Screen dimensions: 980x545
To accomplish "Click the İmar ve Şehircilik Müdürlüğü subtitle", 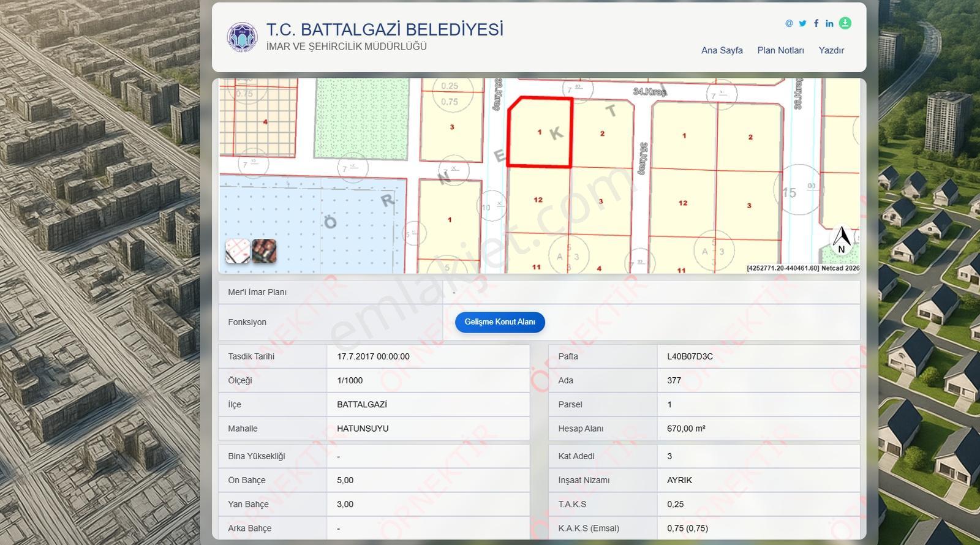I will point(347,47).
